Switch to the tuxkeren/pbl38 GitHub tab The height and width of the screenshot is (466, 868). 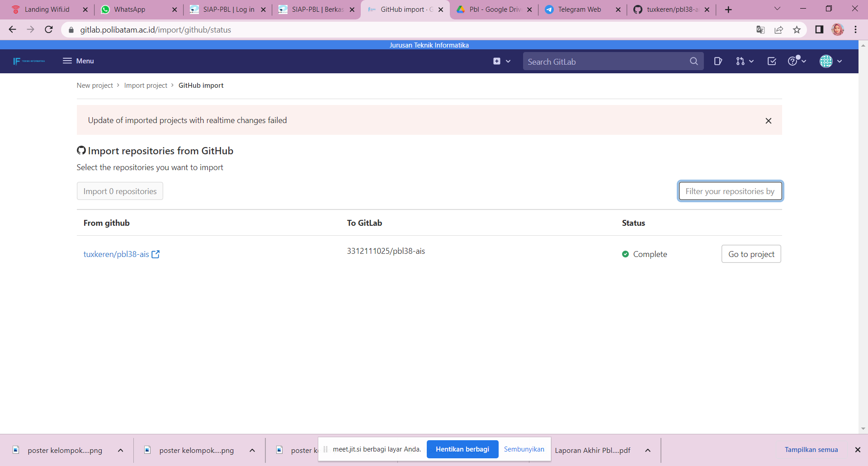tap(672, 10)
